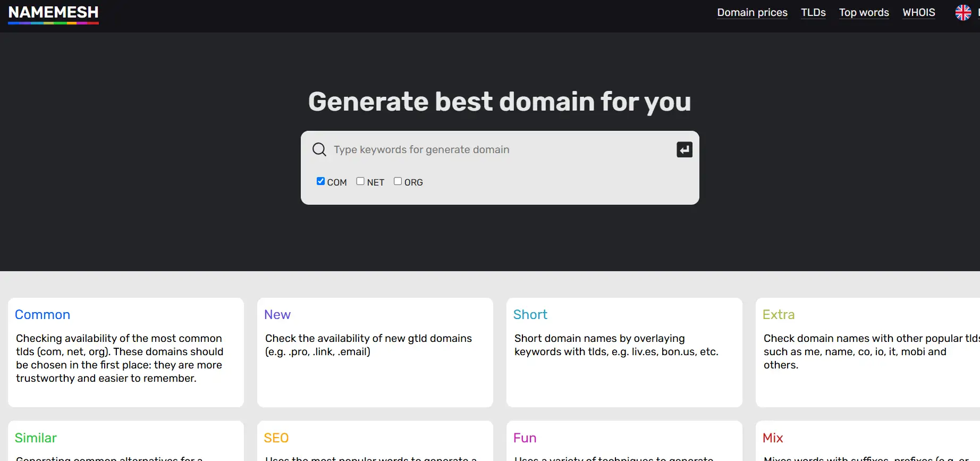Uncheck the COM checkbox
Image resolution: width=980 pixels, height=461 pixels.
(x=320, y=181)
